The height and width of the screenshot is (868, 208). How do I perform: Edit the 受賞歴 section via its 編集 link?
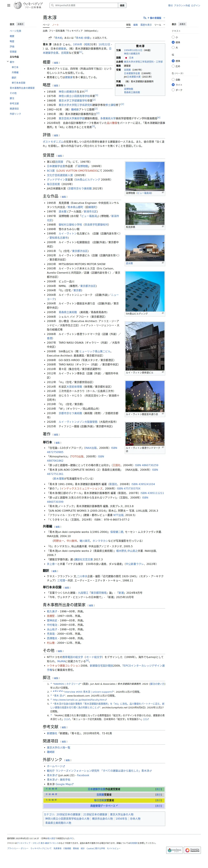tap(60, 156)
